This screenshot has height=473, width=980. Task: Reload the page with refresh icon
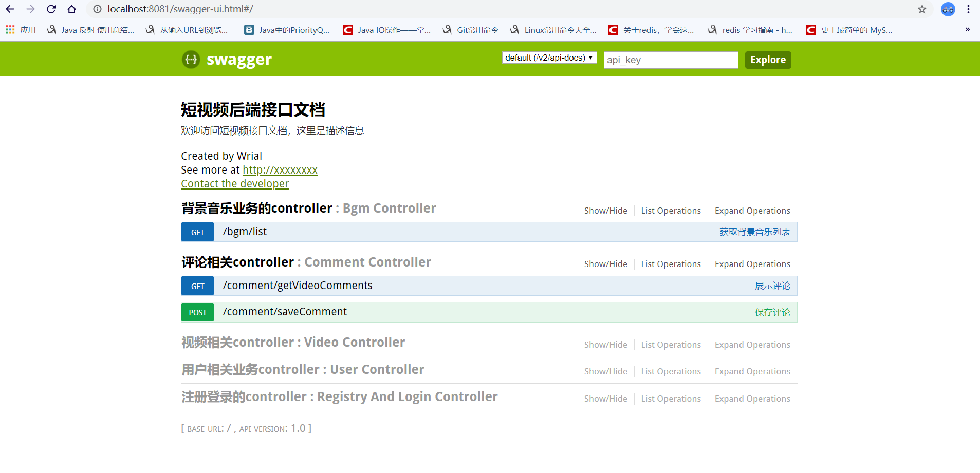[x=51, y=9]
